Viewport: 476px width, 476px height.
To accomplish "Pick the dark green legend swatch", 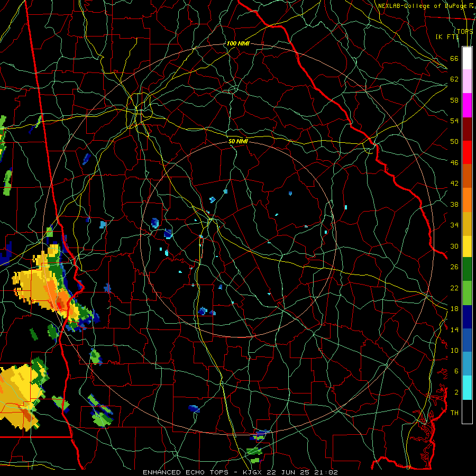I will click(x=467, y=269).
